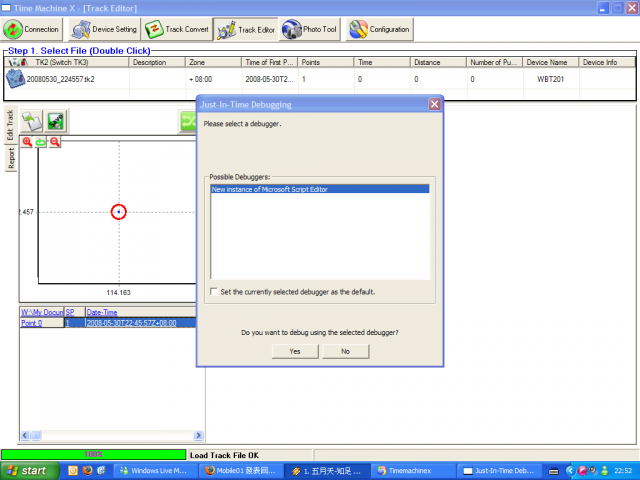Click the Device Name column header
This screenshot has height=480, width=640.
tap(551, 62)
